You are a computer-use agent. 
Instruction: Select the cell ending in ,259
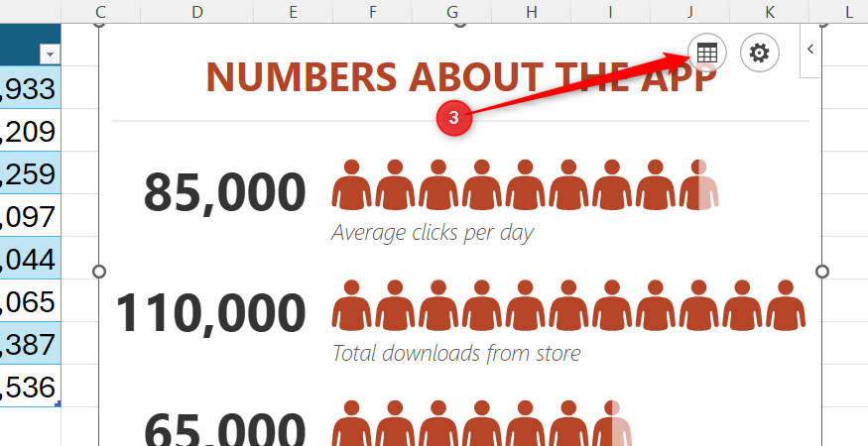tap(31, 172)
